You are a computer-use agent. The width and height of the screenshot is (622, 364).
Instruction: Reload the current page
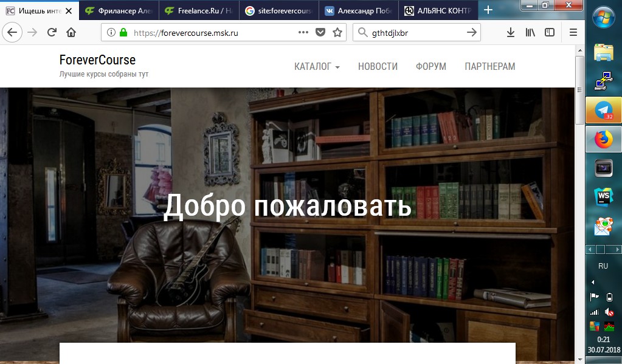pyautogui.click(x=52, y=33)
